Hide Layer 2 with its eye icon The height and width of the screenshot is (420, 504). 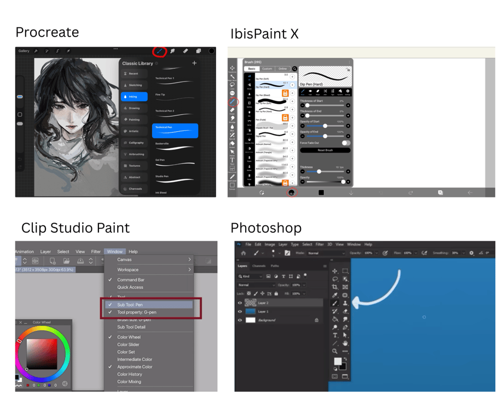point(240,303)
